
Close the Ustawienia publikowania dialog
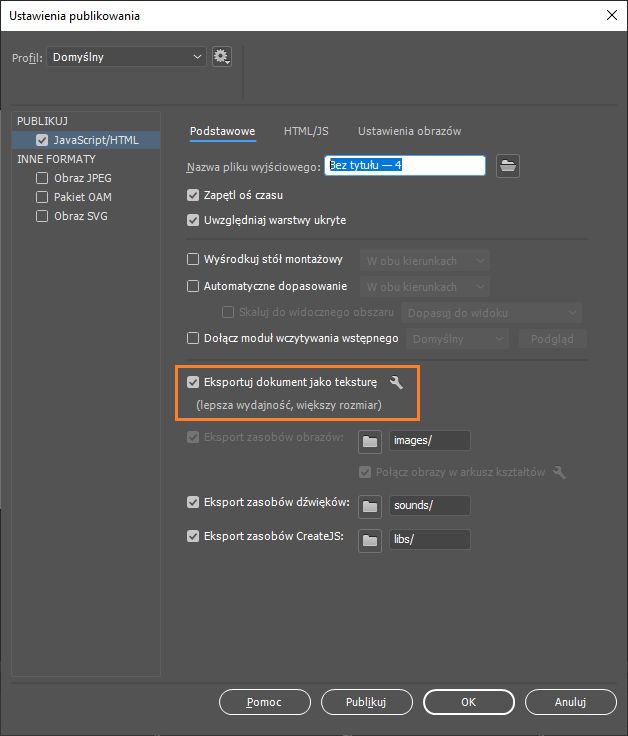[610, 15]
